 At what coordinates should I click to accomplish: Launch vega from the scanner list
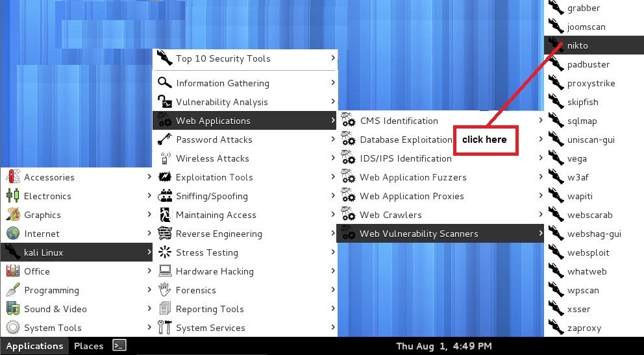click(x=594, y=158)
